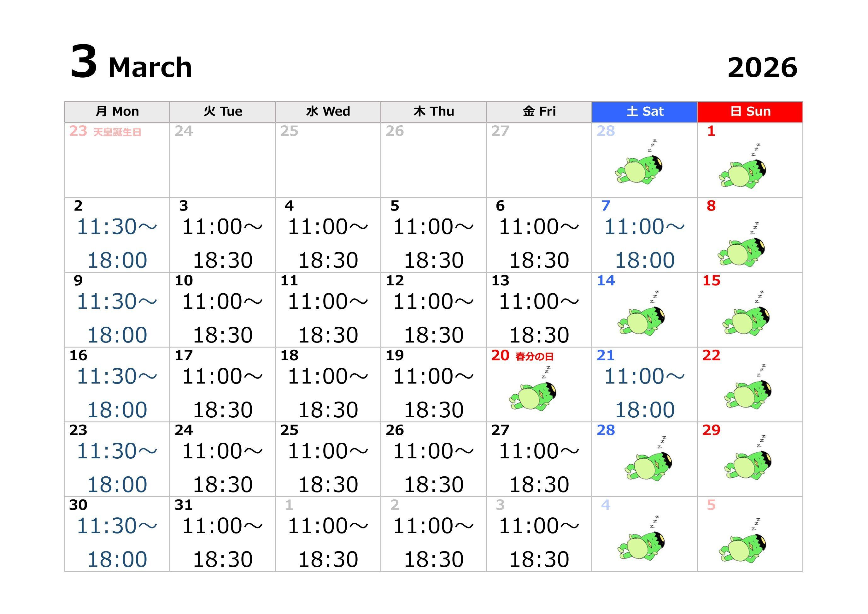This screenshot has height=614, width=868.
Task: Click the 天皇誕生日 holiday label
Action: point(117,132)
